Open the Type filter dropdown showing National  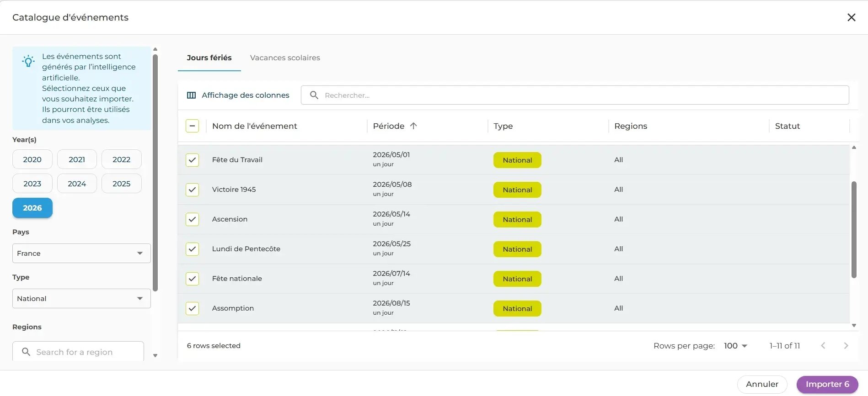(81, 298)
